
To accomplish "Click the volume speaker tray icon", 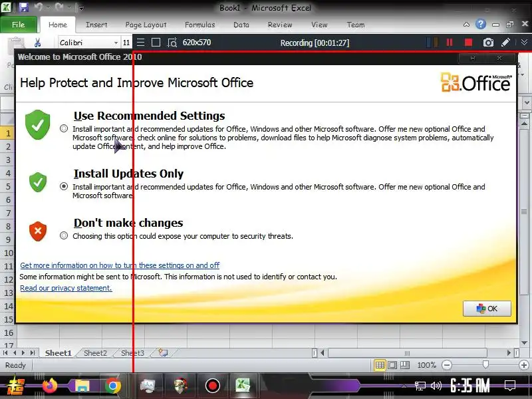I will pos(436,386).
